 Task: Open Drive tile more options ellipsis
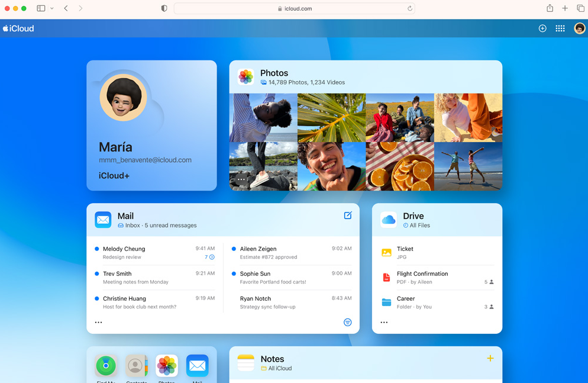pyautogui.click(x=384, y=323)
